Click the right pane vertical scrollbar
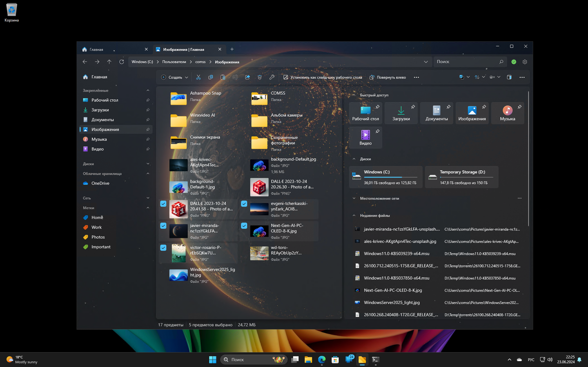The height and width of the screenshot is (367, 588). click(528, 157)
